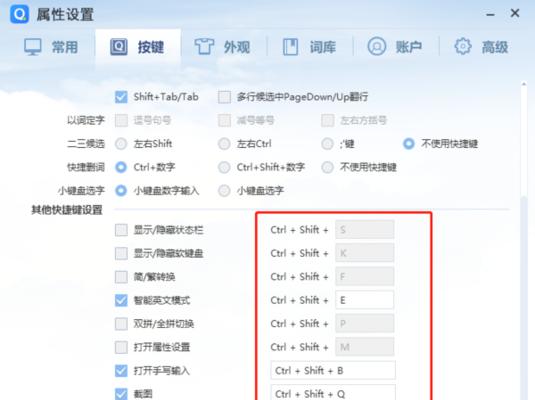The image size is (535, 400).
Task: Uncheck the 截图 checkbox
Action: coord(121,394)
